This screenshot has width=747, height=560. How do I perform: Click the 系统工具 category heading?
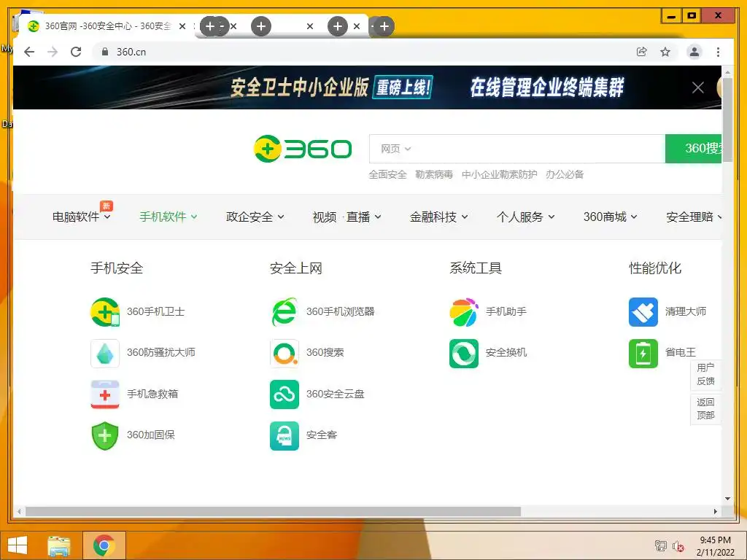(x=476, y=268)
